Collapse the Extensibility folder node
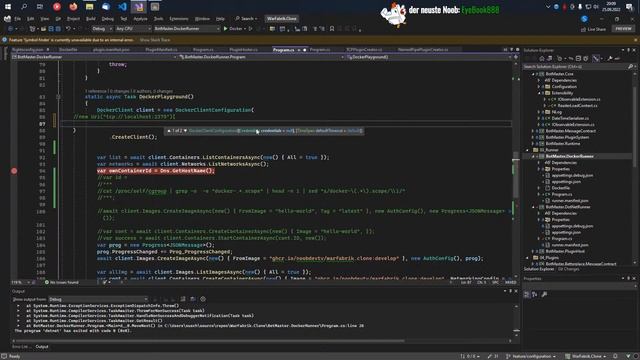The width and height of the screenshot is (640, 360). [539, 93]
